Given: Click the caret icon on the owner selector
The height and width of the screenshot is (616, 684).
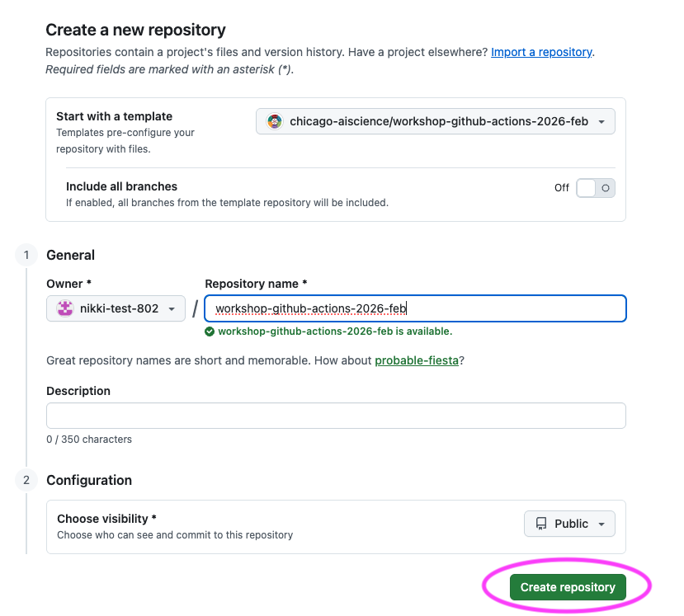Looking at the screenshot, I should [171, 307].
